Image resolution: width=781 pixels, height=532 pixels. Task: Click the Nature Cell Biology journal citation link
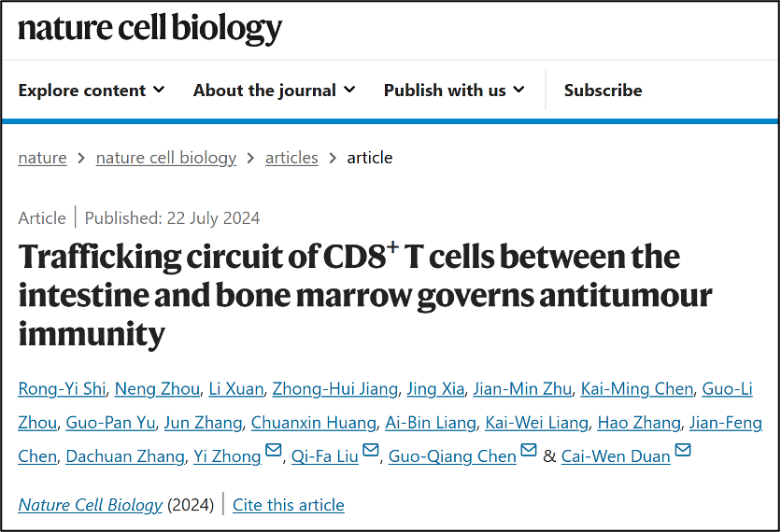pos(91,505)
